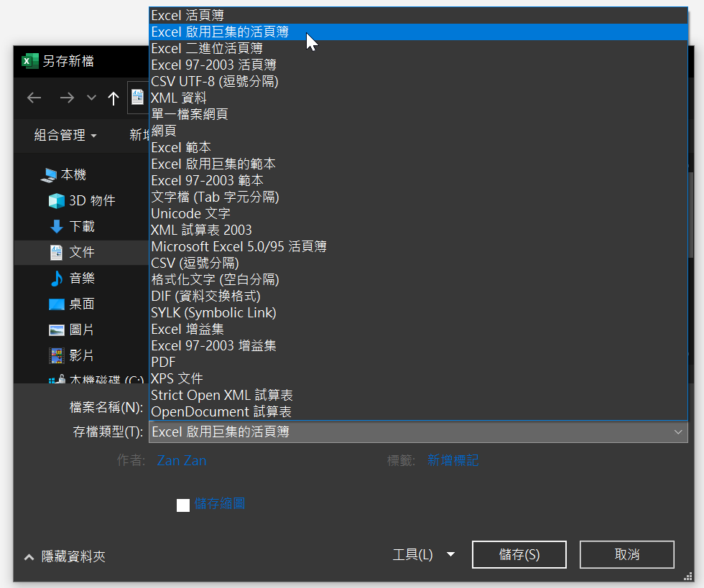This screenshot has height=588, width=704.
Task: Click the document icon in the address bar
Action: coord(137,97)
